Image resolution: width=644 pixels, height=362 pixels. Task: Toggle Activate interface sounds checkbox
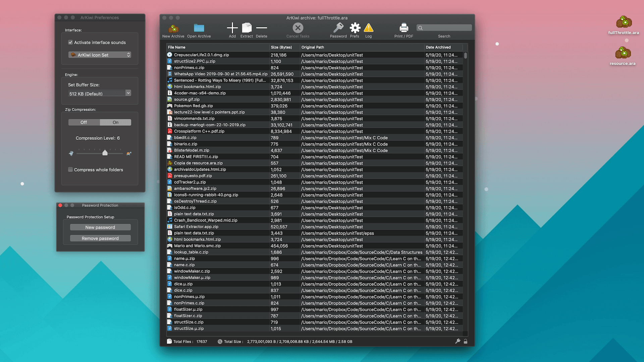click(70, 43)
